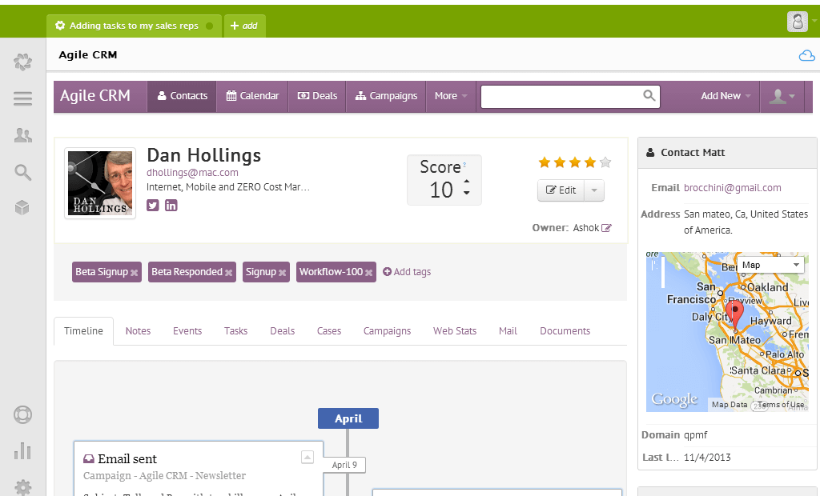Click the '+ add' tab button
This screenshot has width=820, height=504.
[x=244, y=26]
